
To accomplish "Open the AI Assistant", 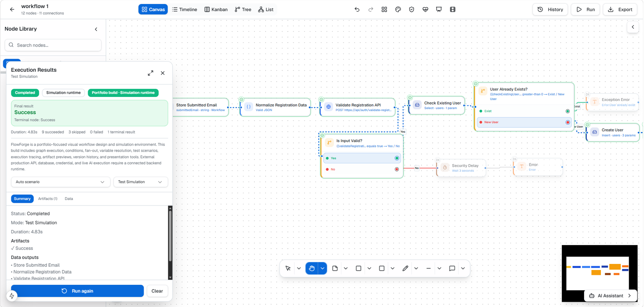I will (x=611, y=296).
